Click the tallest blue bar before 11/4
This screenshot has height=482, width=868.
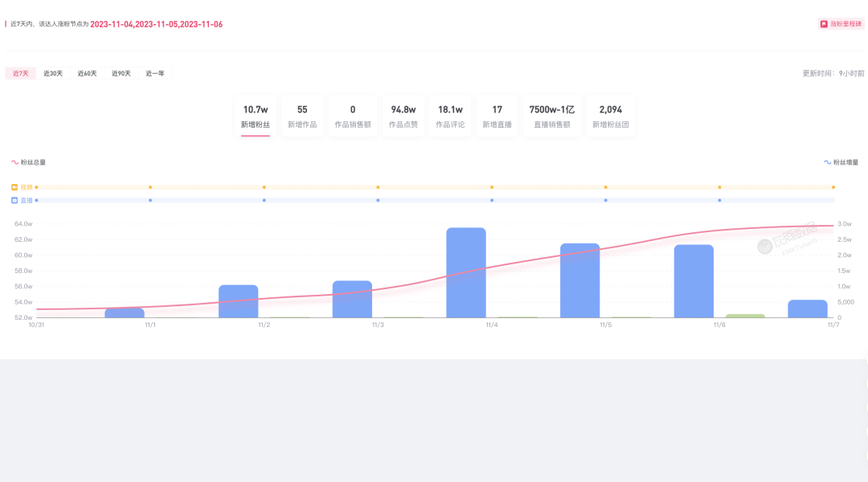466,273
